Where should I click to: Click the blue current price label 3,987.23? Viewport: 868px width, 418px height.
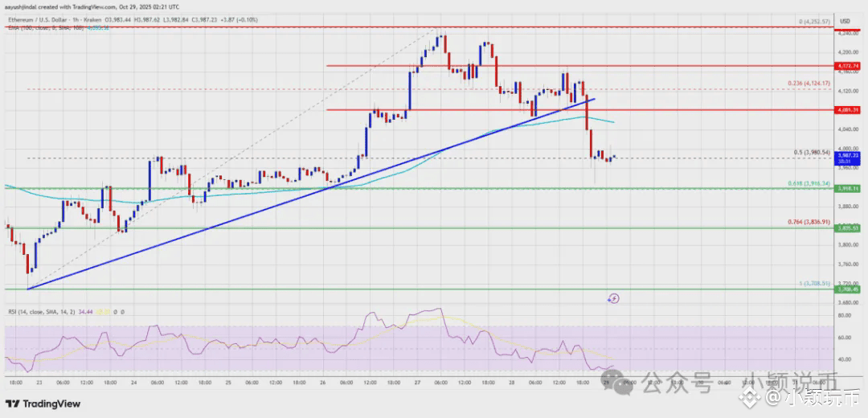click(x=847, y=158)
